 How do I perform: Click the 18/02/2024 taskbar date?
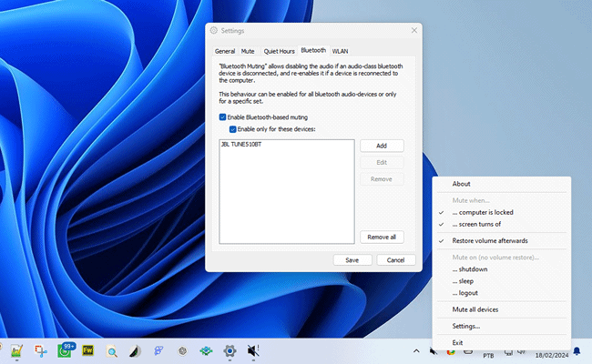click(x=552, y=355)
